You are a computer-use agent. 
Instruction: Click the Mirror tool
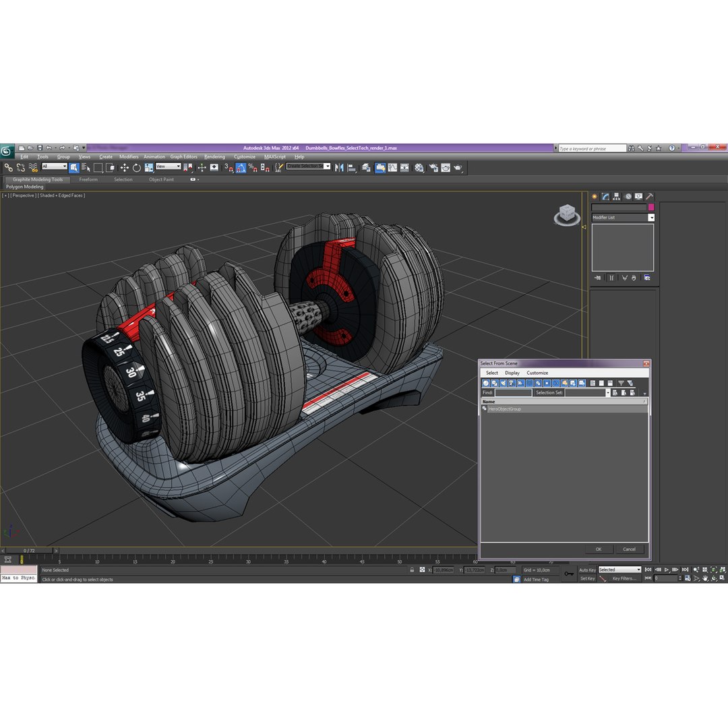click(x=339, y=168)
